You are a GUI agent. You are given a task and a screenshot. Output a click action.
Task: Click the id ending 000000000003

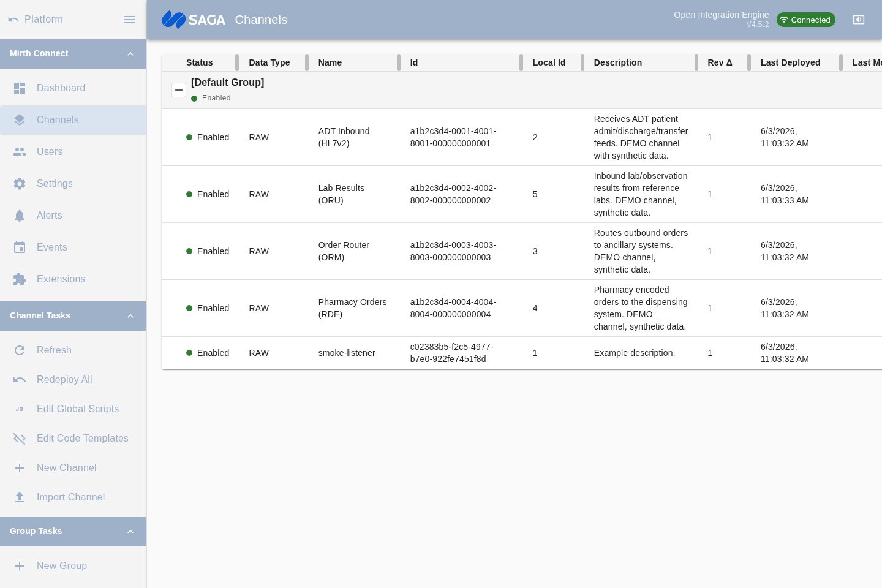[x=453, y=251]
